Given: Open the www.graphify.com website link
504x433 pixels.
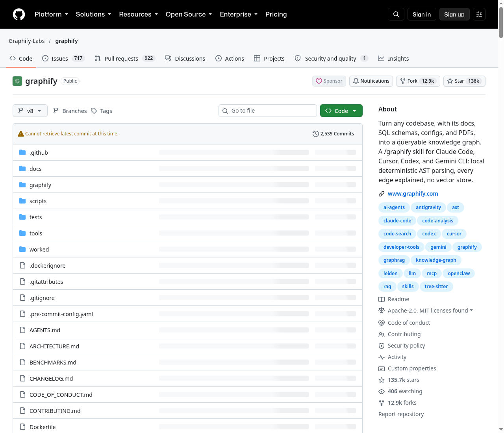Looking at the screenshot, I should (413, 194).
